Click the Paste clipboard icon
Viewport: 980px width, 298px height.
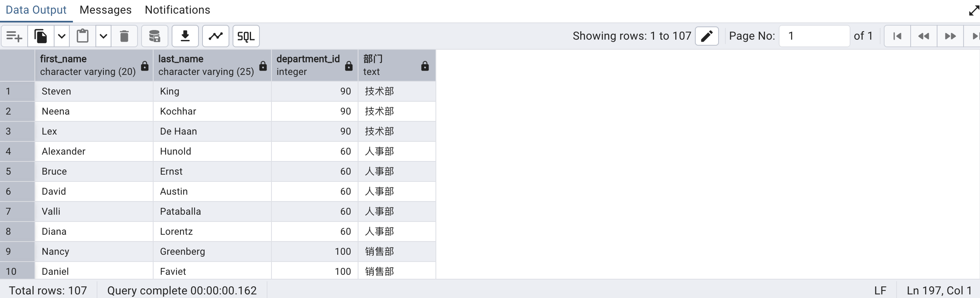click(x=83, y=36)
